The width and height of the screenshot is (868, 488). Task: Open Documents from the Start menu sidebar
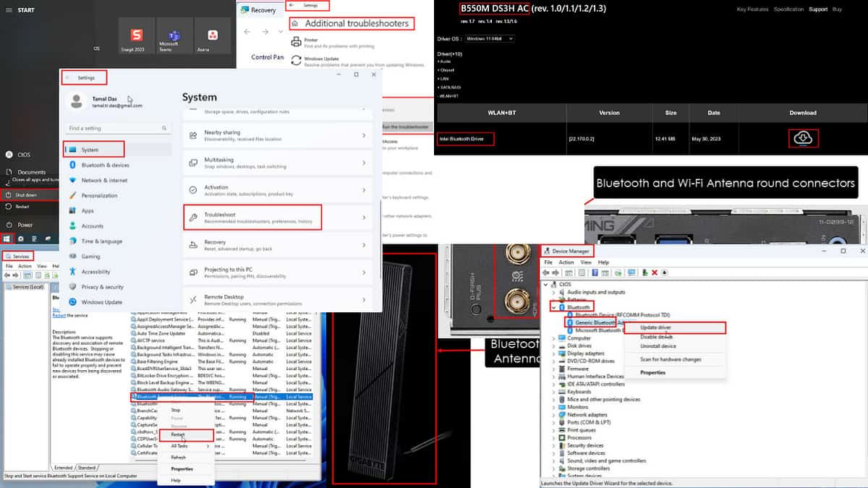click(26, 172)
